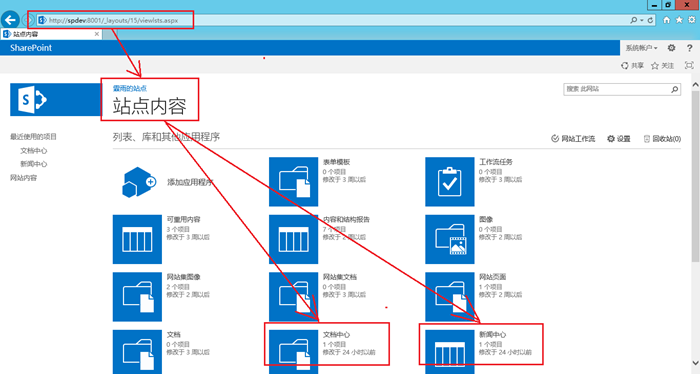This screenshot has width=700, height=374.
Task: Click the SharePoint site logo tile
Action: (x=55, y=100)
